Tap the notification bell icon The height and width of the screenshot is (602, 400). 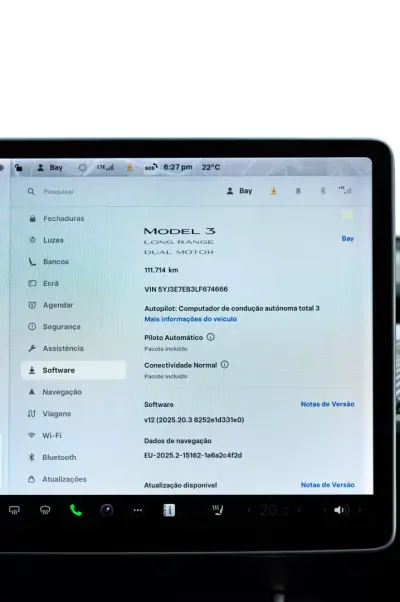pos(298,191)
